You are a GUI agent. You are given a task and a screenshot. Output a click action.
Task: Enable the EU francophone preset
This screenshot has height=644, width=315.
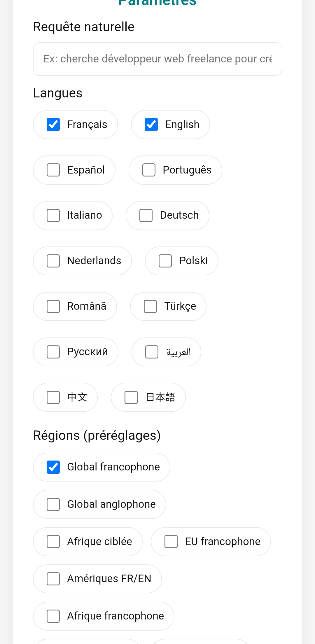(x=171, y=542)
